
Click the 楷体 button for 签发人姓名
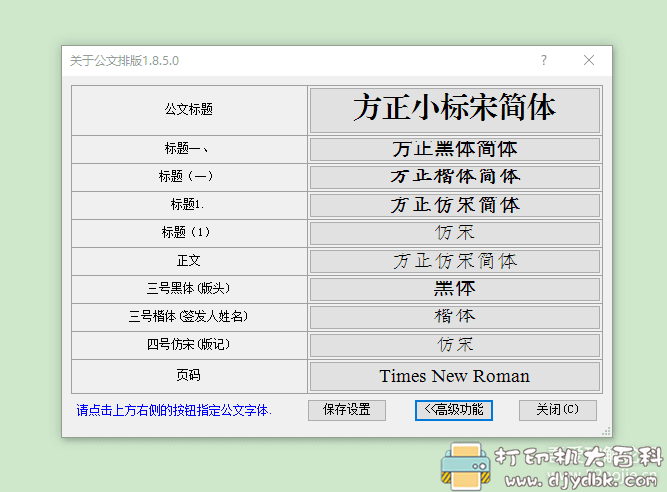tap(455, 317)
